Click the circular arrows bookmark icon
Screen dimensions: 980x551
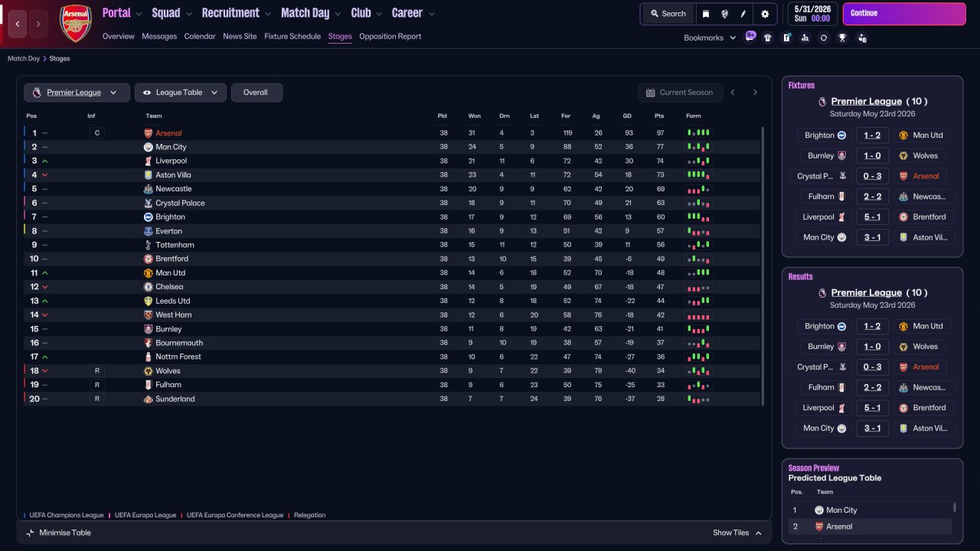pyautogui.click(x=824, y=37)
